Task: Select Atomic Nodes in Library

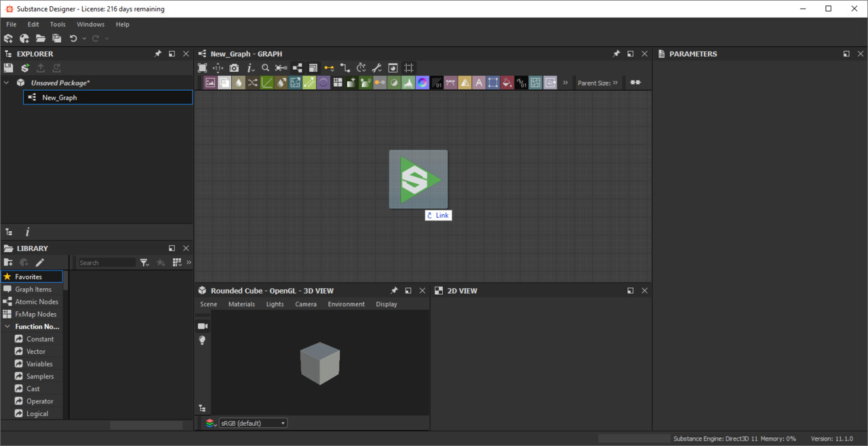Action: pyautogui.click(x=31, y=302)
